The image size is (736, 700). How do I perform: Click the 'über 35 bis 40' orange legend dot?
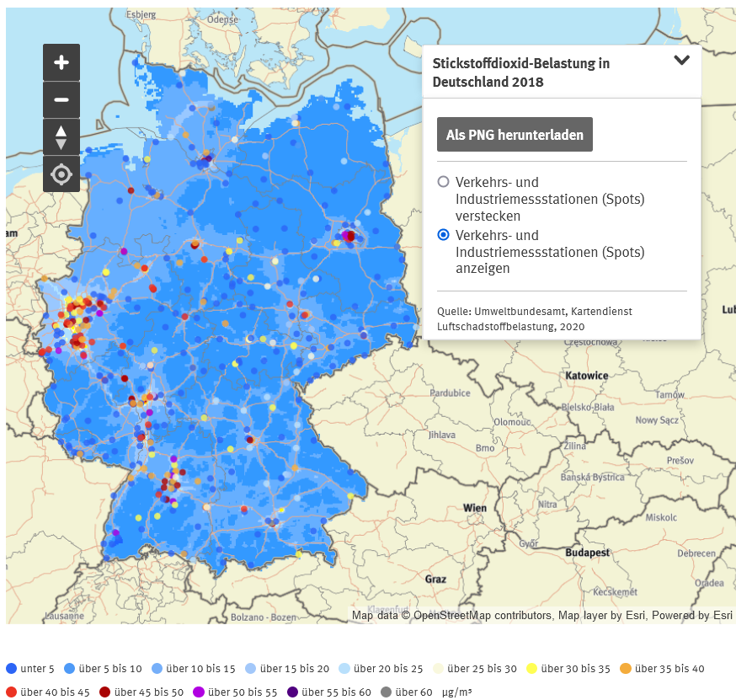click(625, 669)
